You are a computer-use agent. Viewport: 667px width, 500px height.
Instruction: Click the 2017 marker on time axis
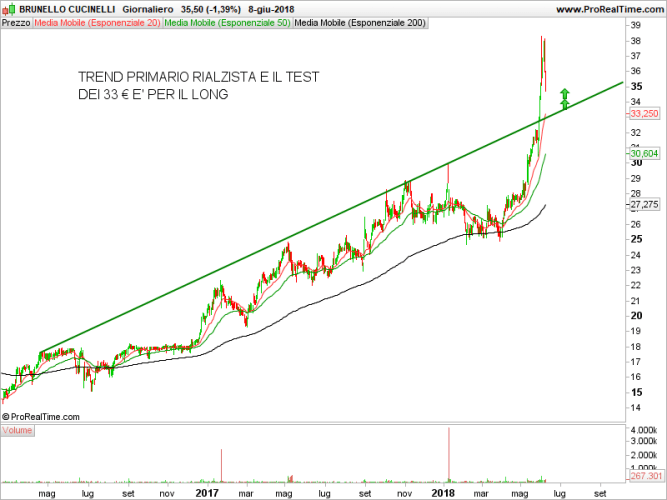(x=207, y=493)
